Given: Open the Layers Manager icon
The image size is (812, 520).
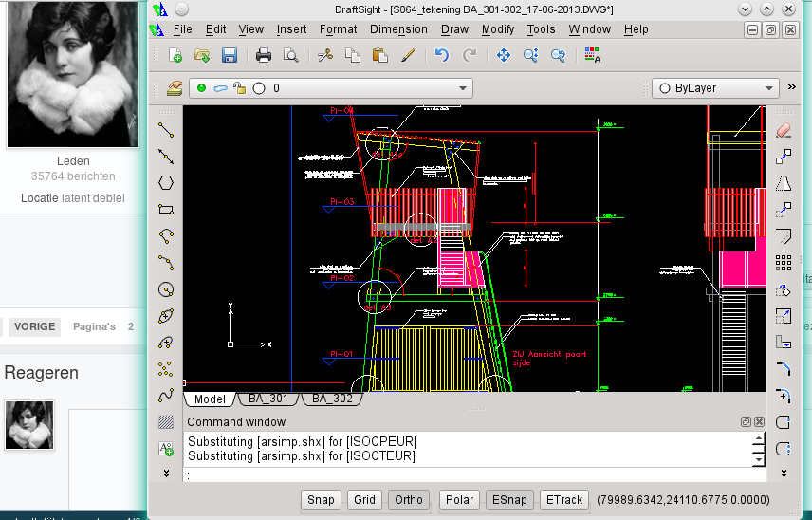Looking at the screenshot, I should 175,88.
